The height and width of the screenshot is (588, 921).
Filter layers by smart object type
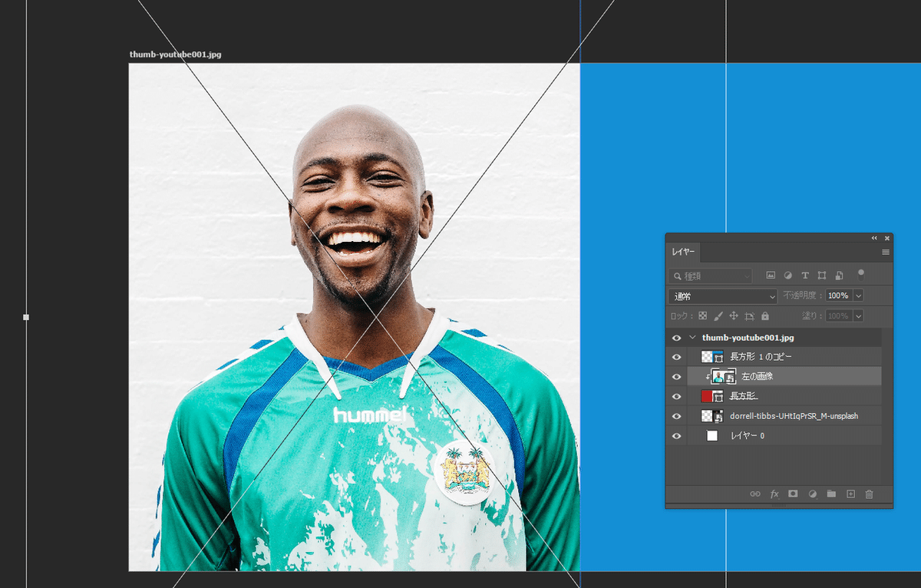tap(839, 275)
